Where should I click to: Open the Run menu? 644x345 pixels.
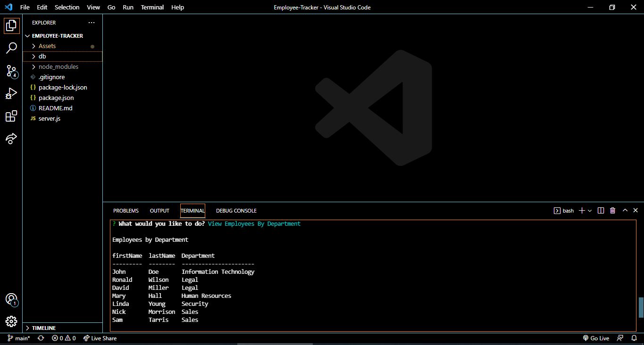coord(128,7)
